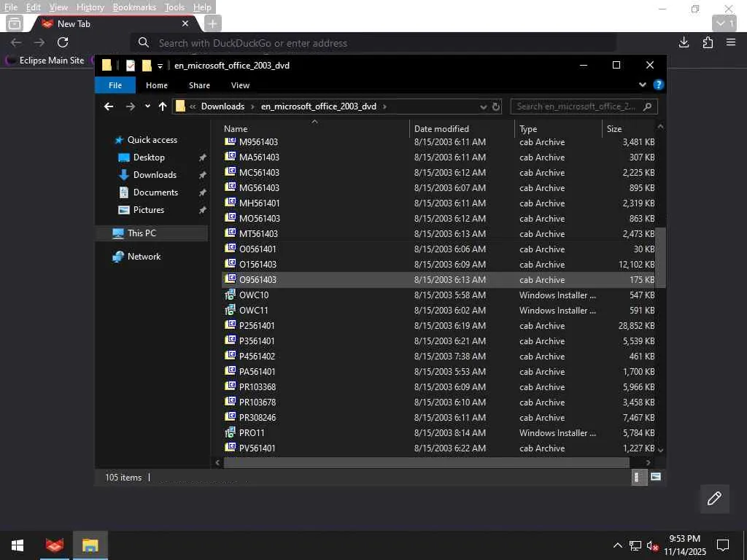The image size is (747, 560).
Task: Refresh the Explorer folder view
Action: point(496,106)
